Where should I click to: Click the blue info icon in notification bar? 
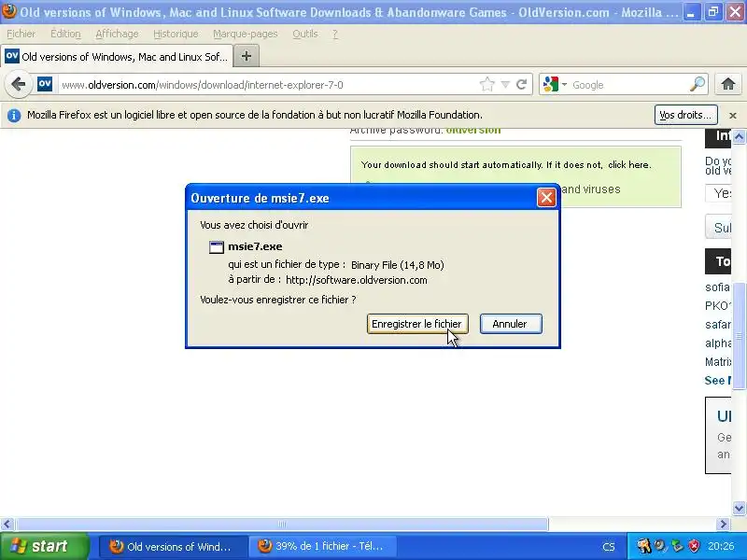tap(14, 115)
